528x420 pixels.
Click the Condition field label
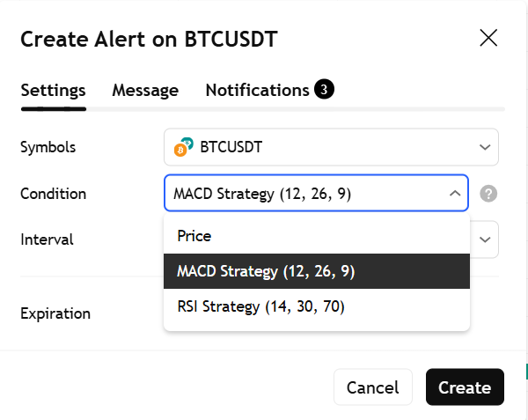(x=53, y=194)
